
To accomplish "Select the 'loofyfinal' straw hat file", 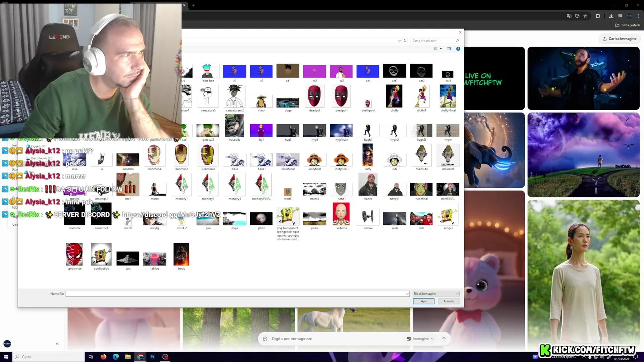I will tap(314, 161).
